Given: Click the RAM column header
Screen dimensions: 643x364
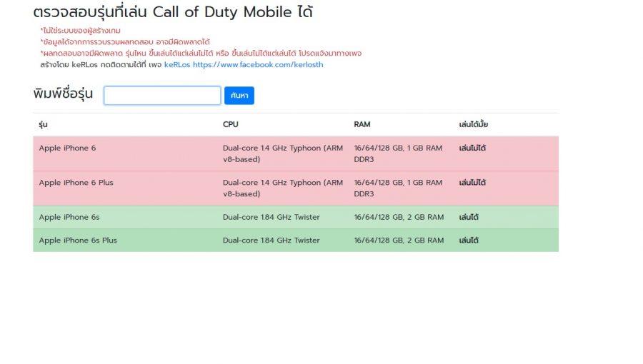Looking at the screenshot, I should (x=362, y=124).
